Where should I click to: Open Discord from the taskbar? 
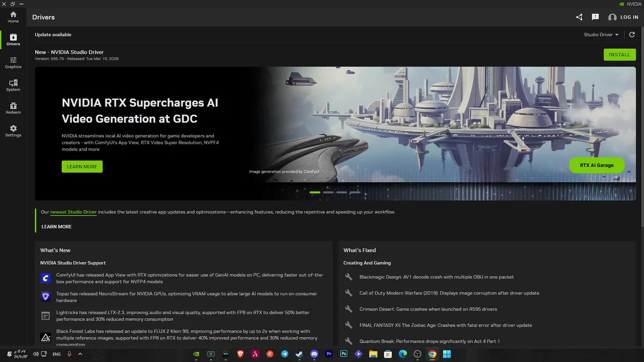314,354
